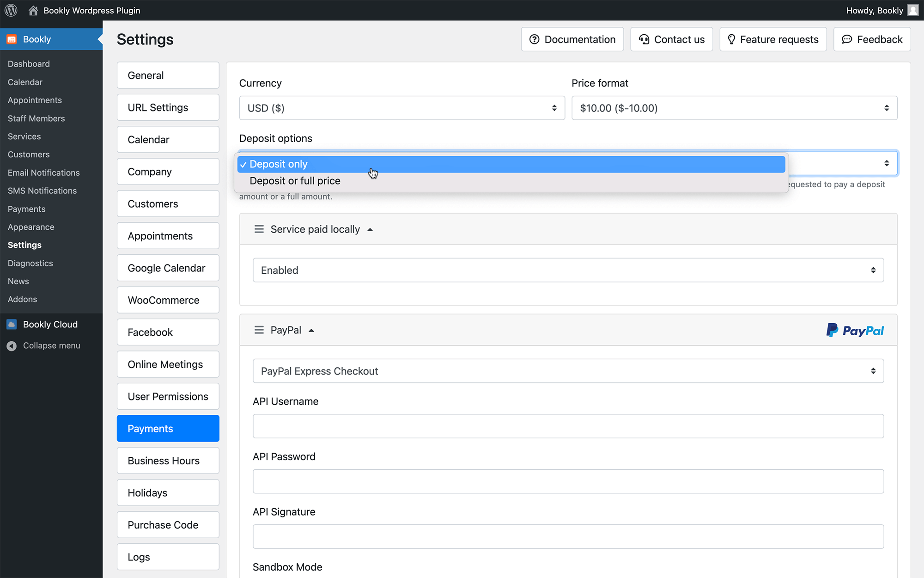
Task: Click the Bookly Cloud icon
Action: (12, 324)
